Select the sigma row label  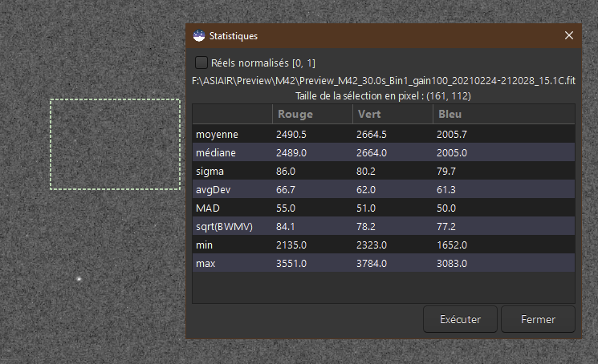[210, 172]
